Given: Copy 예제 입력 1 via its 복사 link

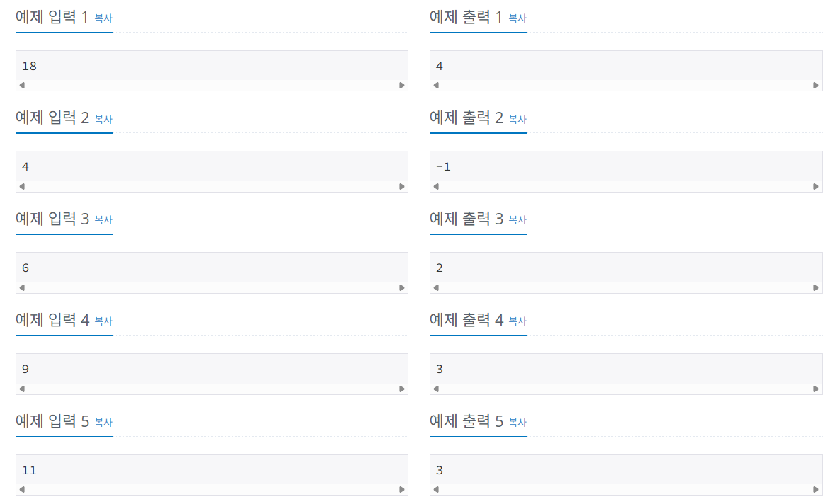Looking at the screenshot, I should pyautogui.click(x=103, y=18).
